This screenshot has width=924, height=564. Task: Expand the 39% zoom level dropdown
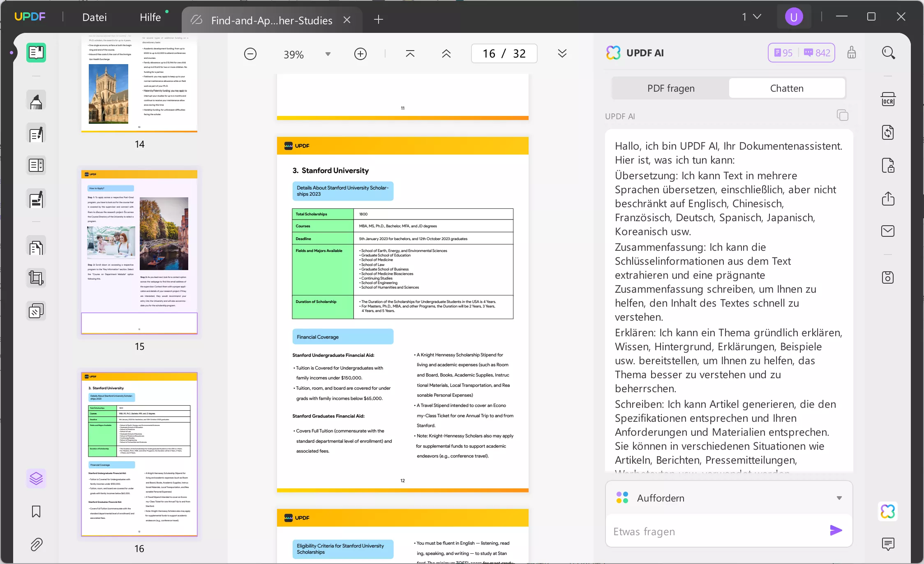coord(328,54)
